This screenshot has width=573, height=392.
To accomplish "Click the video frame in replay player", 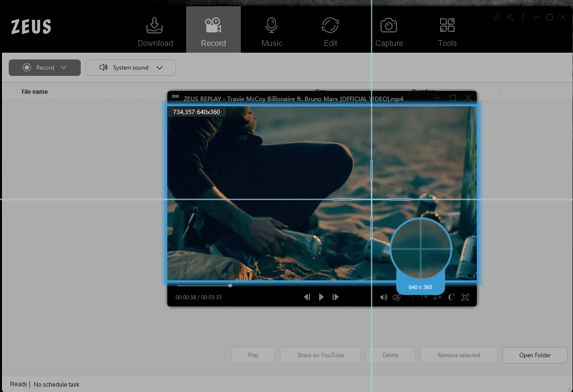I will click(322, 194).
